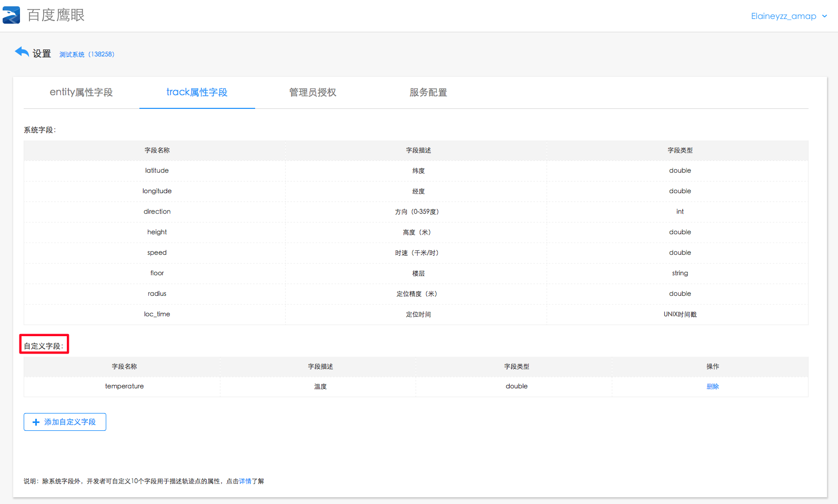Click the 百度鹰眼 title text
The height and width of the screenshot is (504, 838).
tap(56, 15)
